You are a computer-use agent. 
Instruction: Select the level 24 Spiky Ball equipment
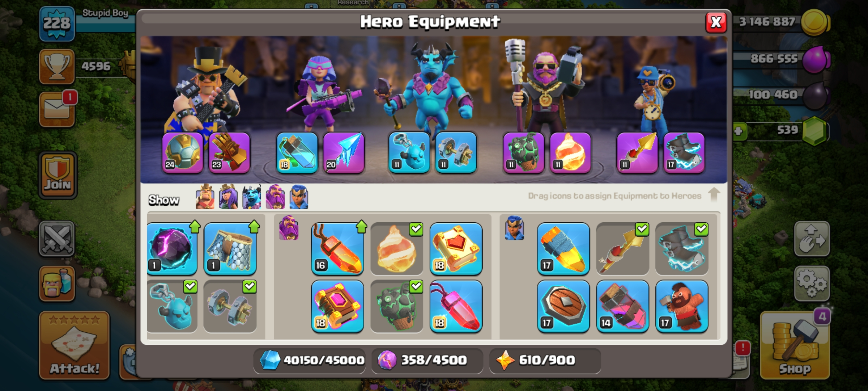click(x=183, y=153)
